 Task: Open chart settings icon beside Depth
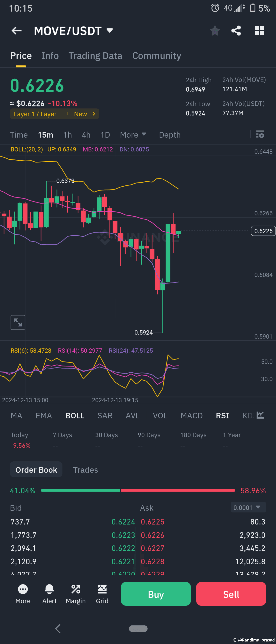[x=260, y=135]
